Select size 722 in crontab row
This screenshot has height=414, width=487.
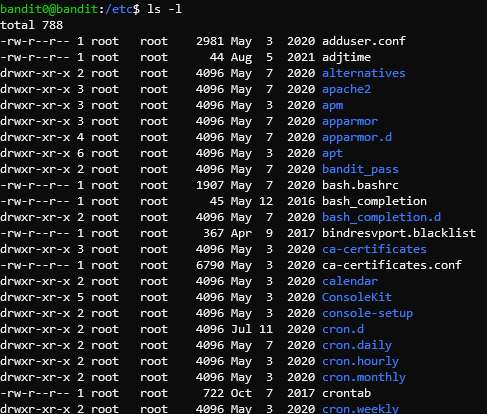tap(213, 393)
